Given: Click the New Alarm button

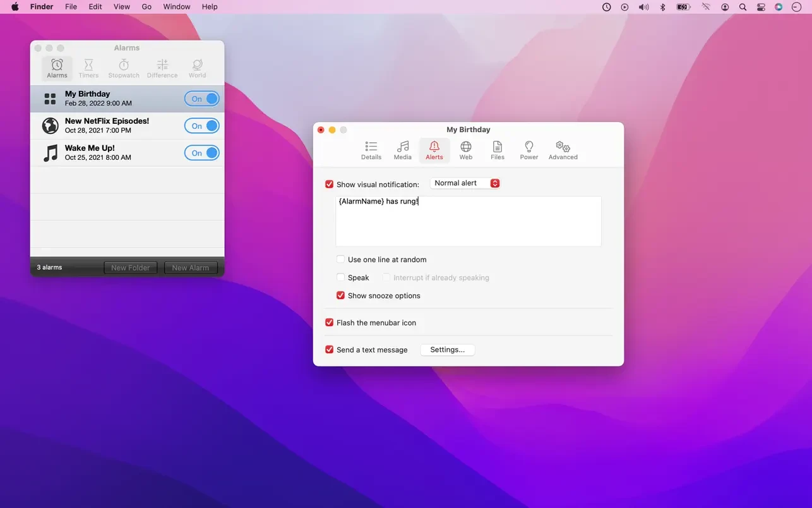Looking at the screenshot, I should pyautogui.click(x=191, y=268).
